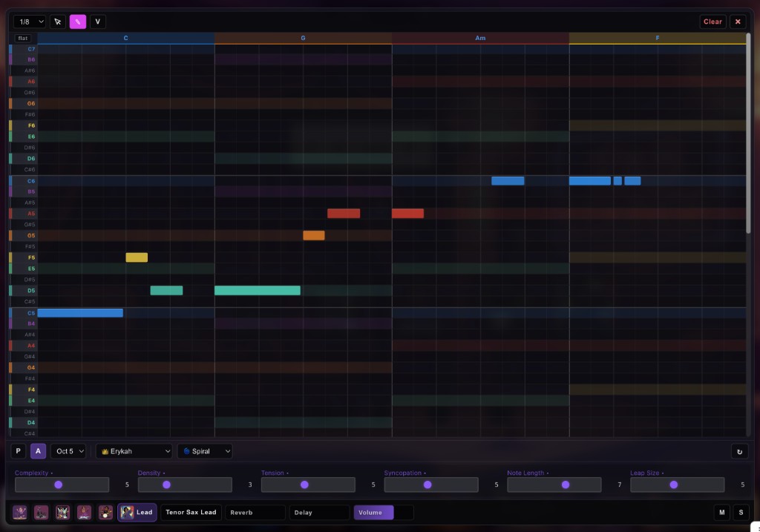760x532 pixels.
Task: Click the regenerate refresh icon
Action: tap(740, 452)
